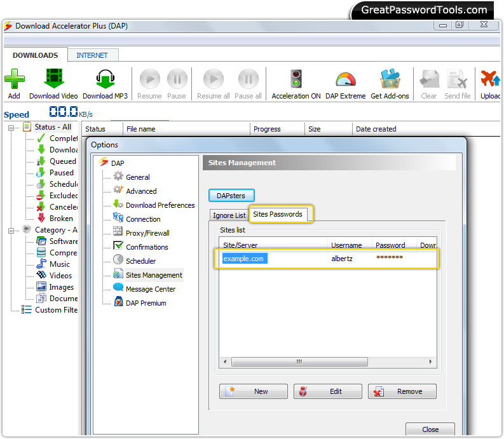The width and height of the screenshot is (504, 439).
Task: Collapse the Category tree node
Action: point(11,231)
